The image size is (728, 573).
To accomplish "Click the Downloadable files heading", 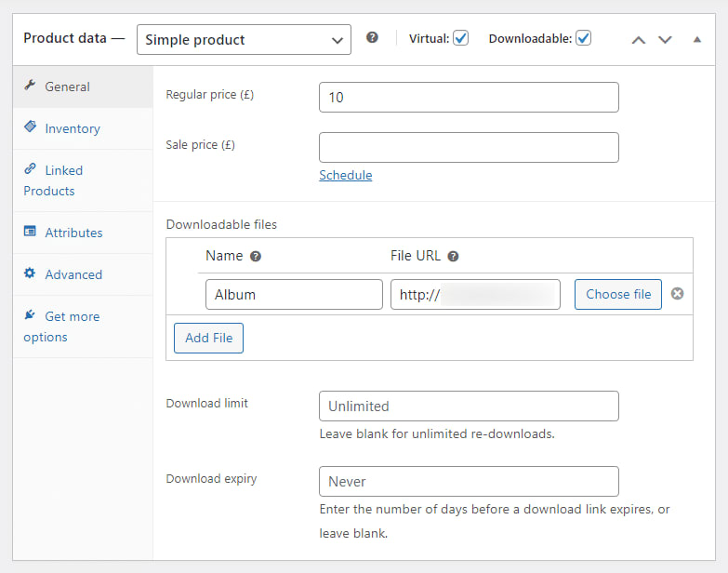I will point(221,225).
